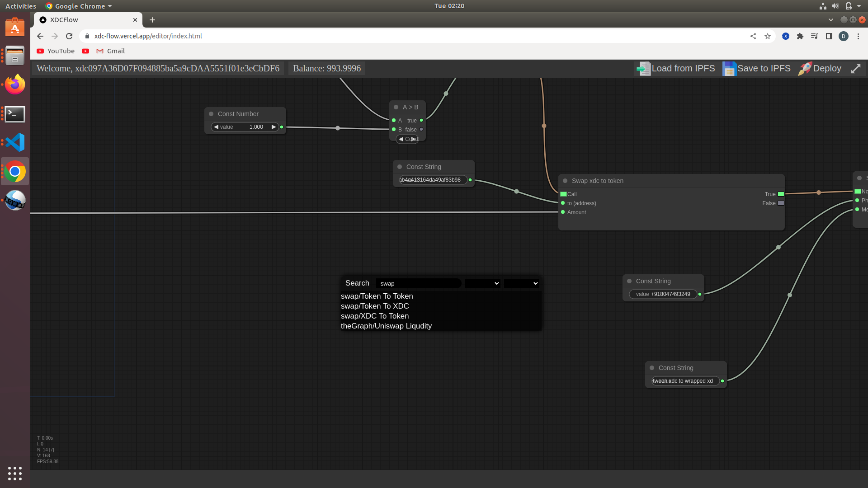Click the Deploy rocket icon

(x=805, y=69)
